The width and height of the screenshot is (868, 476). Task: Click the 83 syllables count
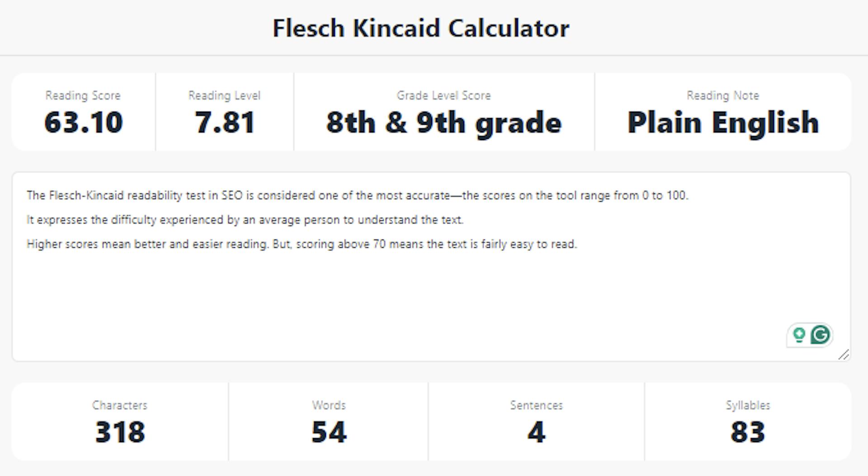[x=748, y=432]
